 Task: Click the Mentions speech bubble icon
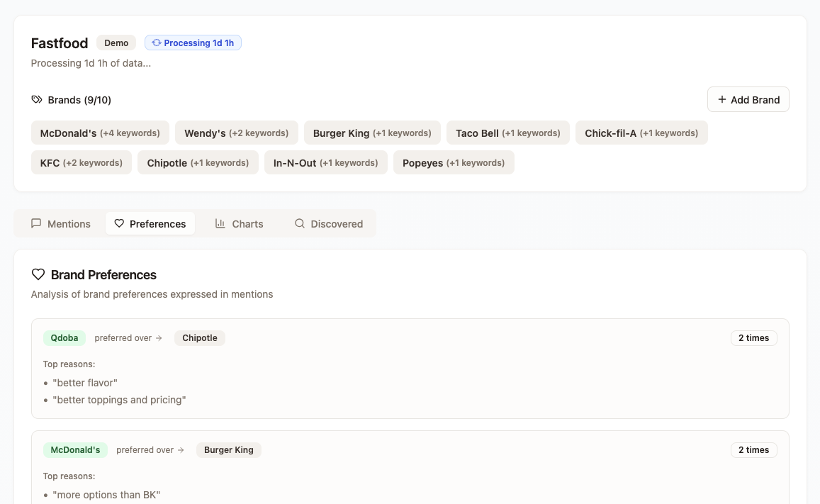36,223
